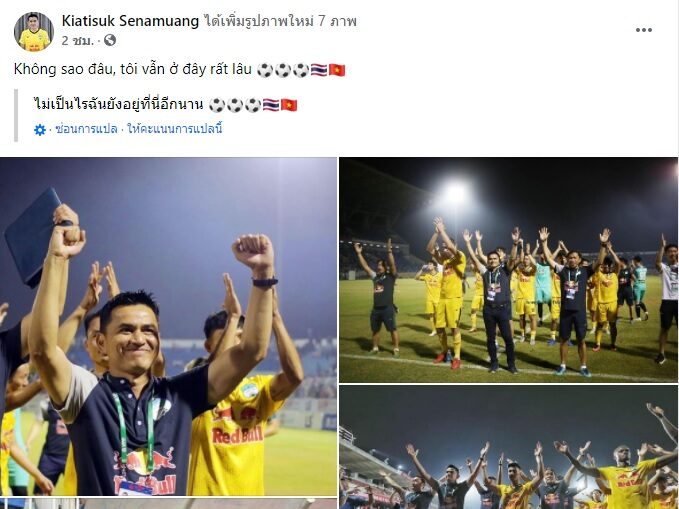Click the Thailand flag emoji in caption
Screen dimensions: 679x509
click(319, 70)
